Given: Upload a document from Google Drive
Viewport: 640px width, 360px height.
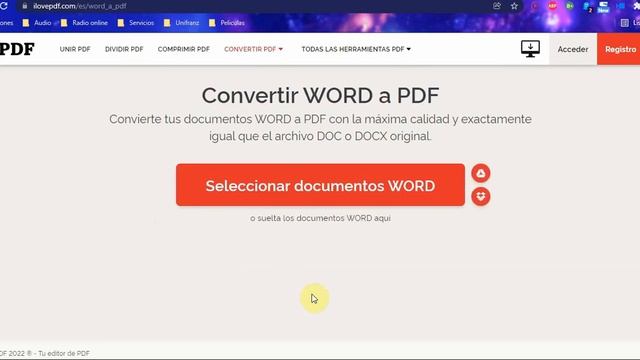Looking at the screenshot, I should click(x=481, y=173).
